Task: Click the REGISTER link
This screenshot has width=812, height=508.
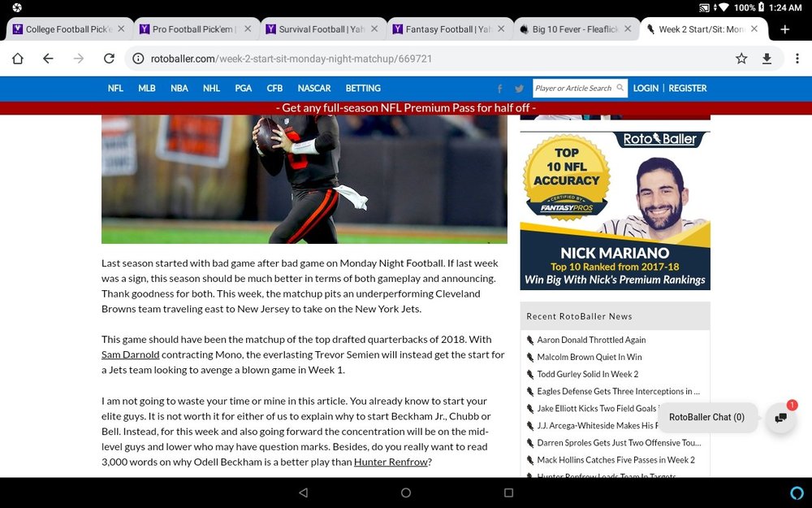Action: (x=687, y=88)
